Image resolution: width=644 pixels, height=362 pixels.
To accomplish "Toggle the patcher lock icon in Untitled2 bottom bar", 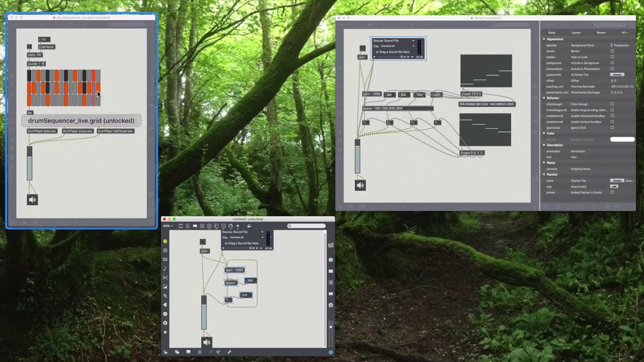I will point(165,352).
